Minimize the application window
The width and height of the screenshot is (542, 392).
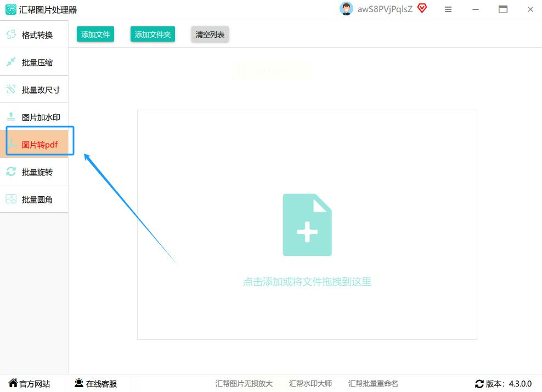point(476,9)
